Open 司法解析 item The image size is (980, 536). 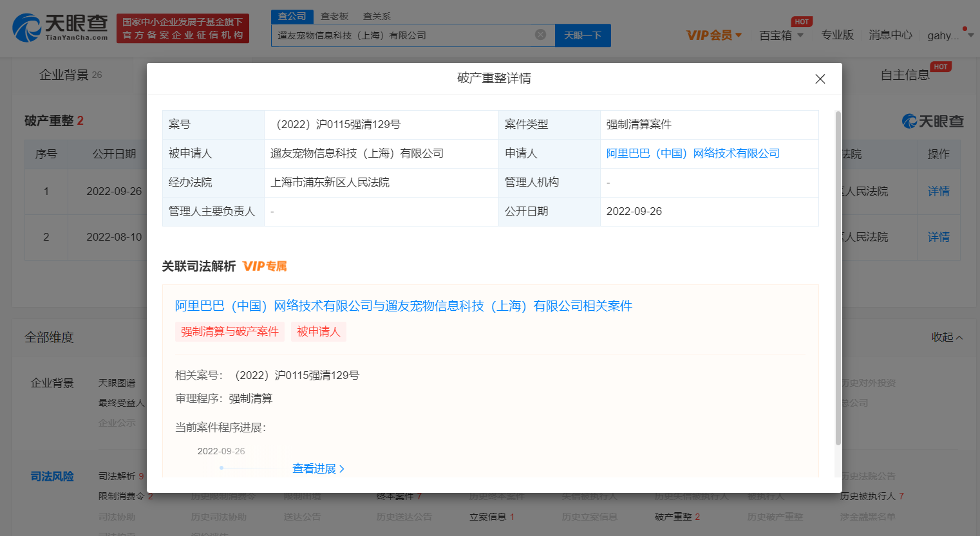(x=121, y=476)
